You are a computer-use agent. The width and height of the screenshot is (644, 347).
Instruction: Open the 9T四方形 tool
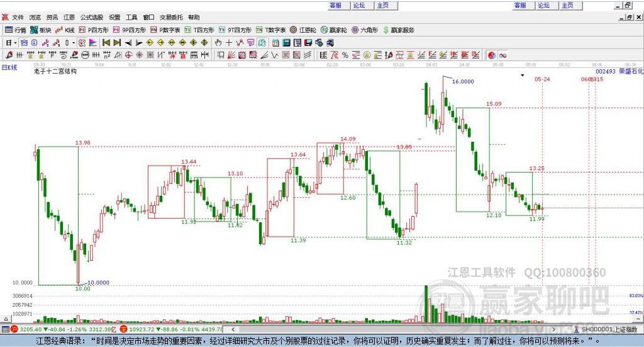pyautogui.click(x=235, y=30)
